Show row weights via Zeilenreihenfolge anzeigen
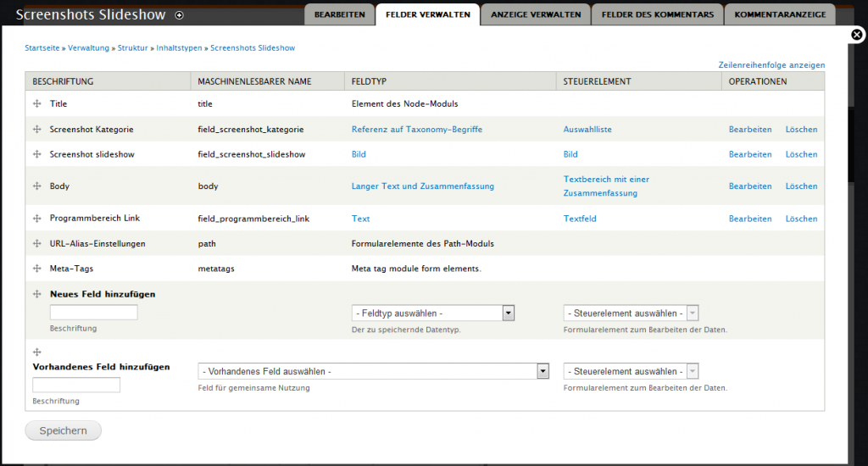Viewport: 868px width, 466px height. click(x=771, y=65)
